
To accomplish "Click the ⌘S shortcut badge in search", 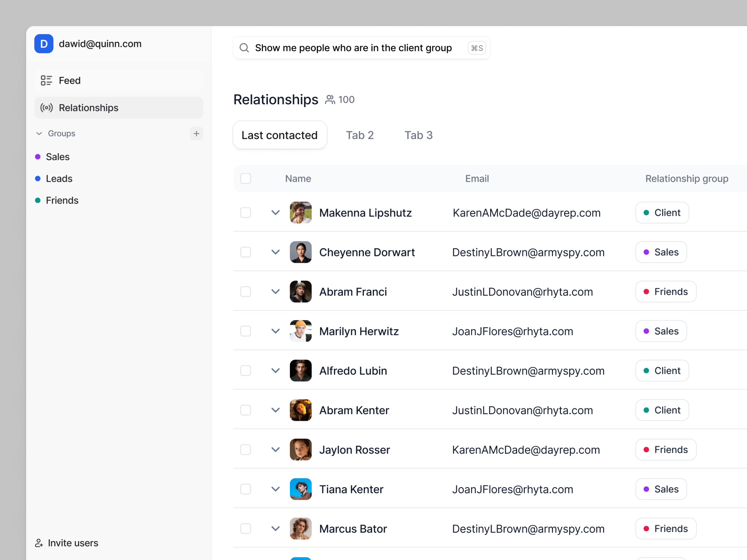I will tap(476, 48).
